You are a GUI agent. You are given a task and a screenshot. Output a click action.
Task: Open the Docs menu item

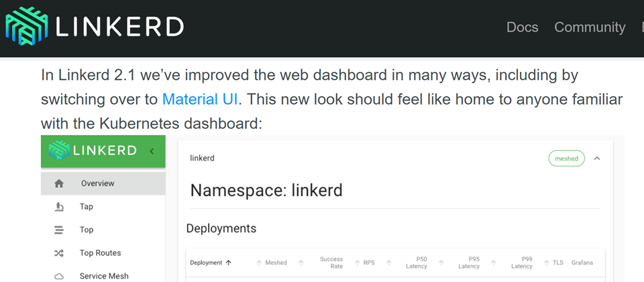(x=522, y=27)
